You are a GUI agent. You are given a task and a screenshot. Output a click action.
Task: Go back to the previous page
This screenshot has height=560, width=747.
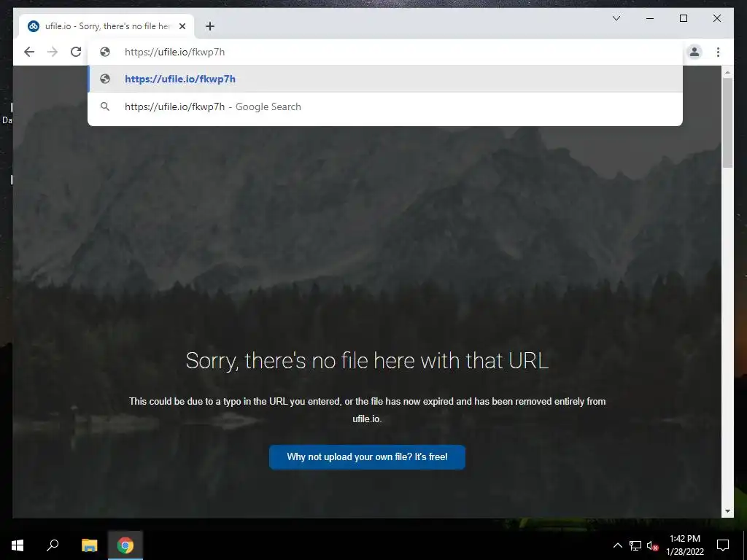(29, 52)
